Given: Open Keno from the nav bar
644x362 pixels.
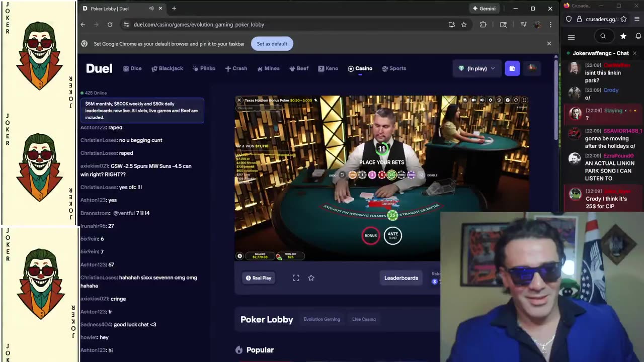Looking at the screenshot, I should click(x=328, y=68).
